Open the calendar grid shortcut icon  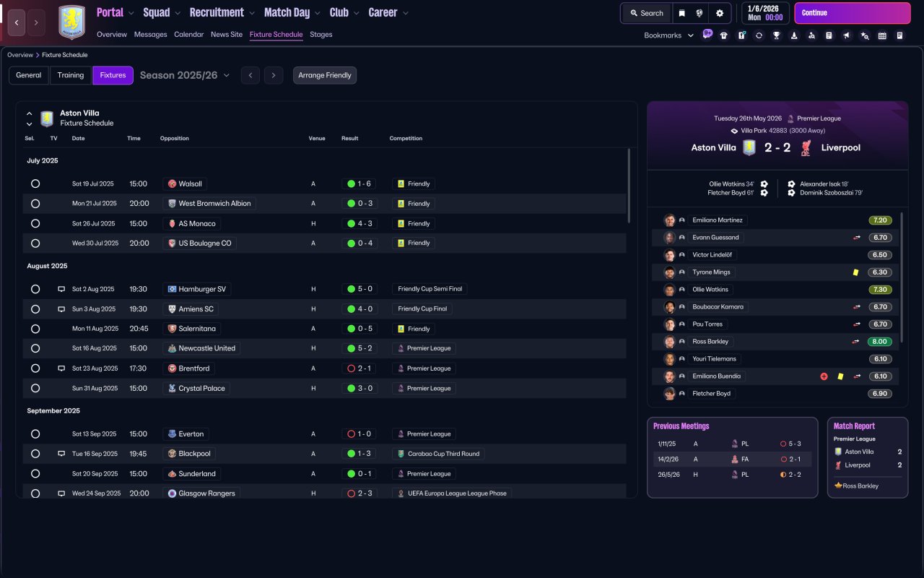pos(882,35)
